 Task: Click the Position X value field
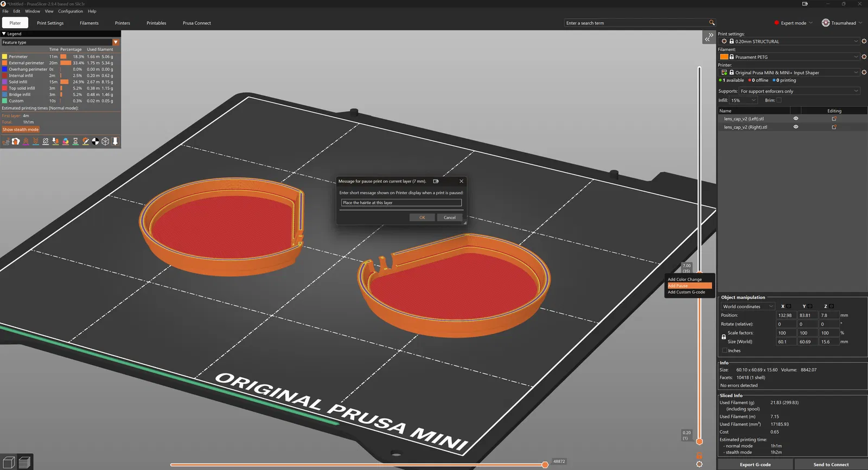point(787,315)
